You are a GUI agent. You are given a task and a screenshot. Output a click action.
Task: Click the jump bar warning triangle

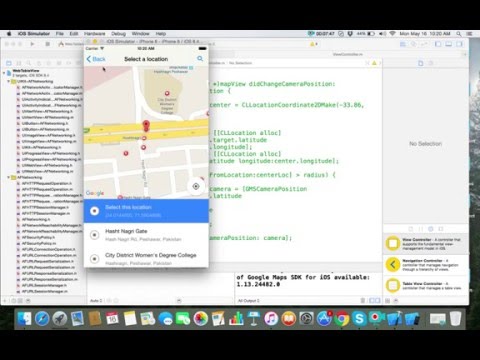pyautogui.click(x=374, y=63)
